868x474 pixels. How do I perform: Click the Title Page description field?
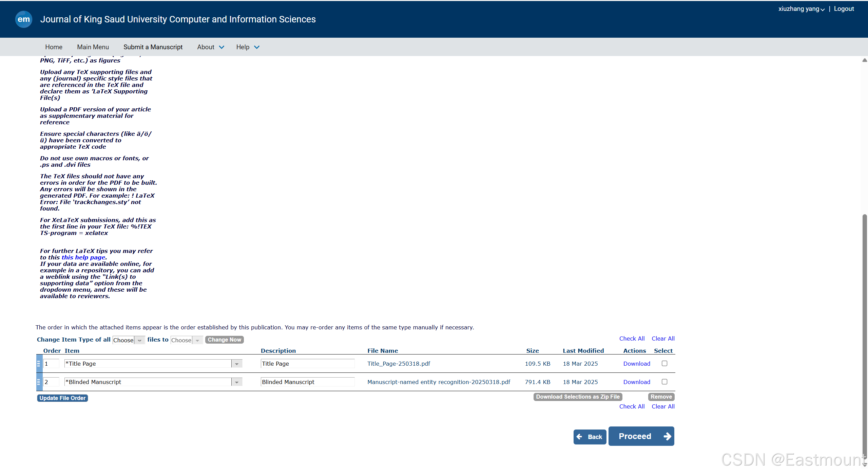pos(307,364)
